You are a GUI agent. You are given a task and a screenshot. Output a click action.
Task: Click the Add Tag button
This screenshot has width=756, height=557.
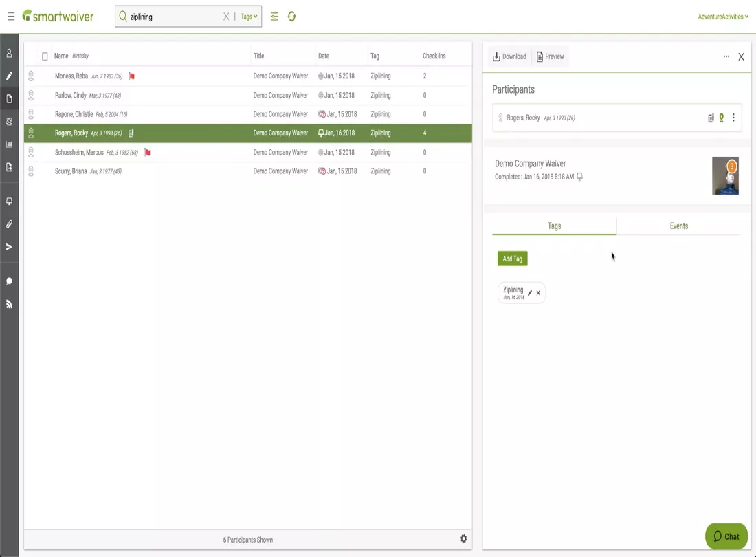point(512,259)
